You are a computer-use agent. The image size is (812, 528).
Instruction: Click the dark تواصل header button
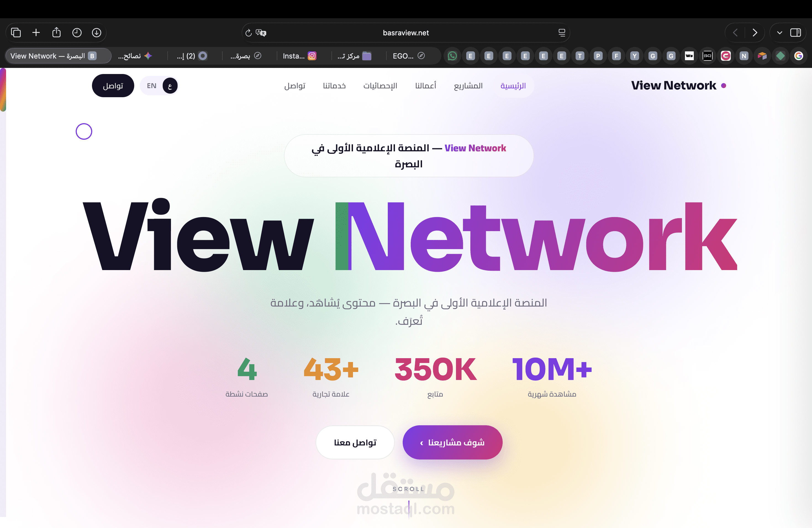(113, 86)
